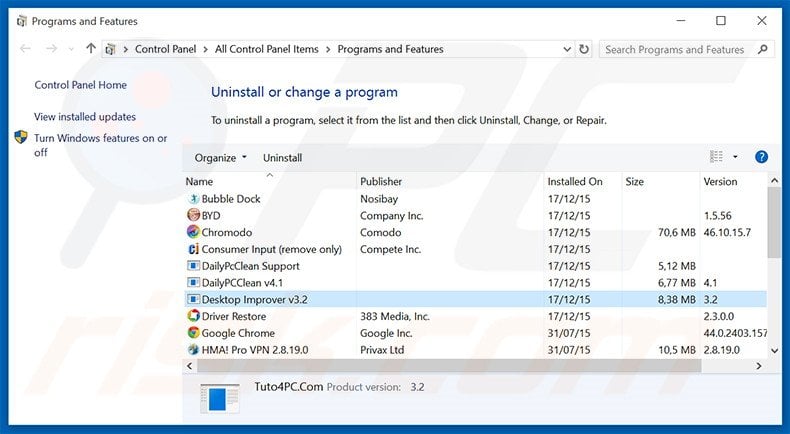
Task: Expand chevron after Control Panel breadcrumb
Action: (206, 49)
